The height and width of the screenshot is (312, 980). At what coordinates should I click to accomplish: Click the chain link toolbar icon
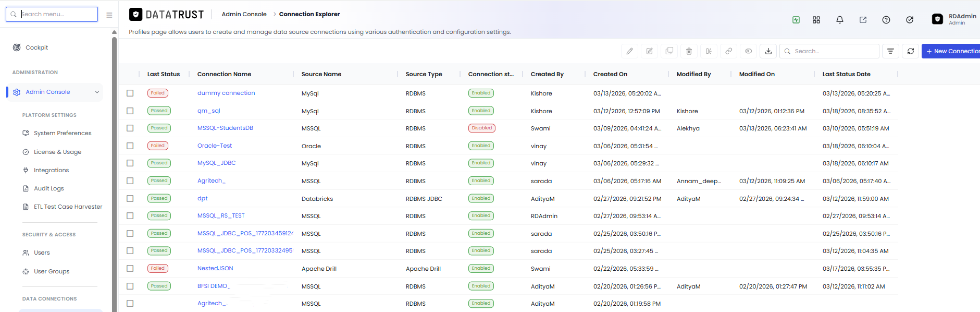click(x=728, y=51)
